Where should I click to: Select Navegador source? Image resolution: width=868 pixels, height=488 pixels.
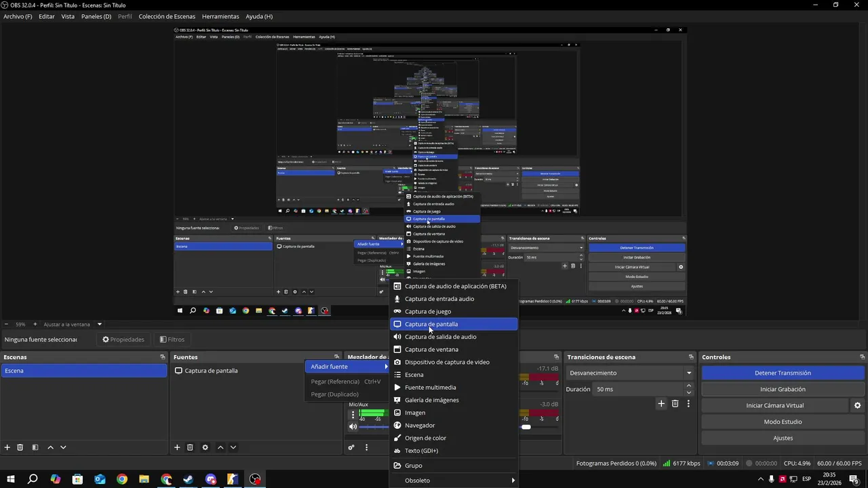[x=454, y=425]
